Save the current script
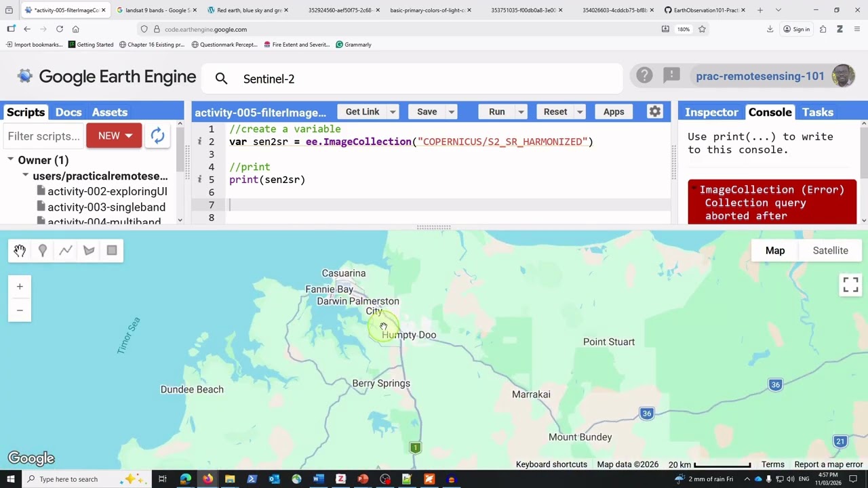Screen dimensions: 868x488 point(427,112)
